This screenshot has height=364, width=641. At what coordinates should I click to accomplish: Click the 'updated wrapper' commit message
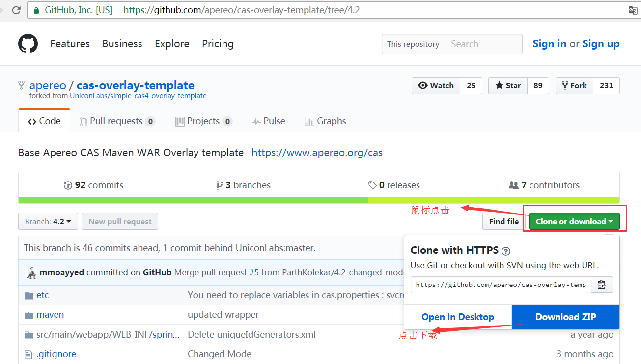(223, 315)
